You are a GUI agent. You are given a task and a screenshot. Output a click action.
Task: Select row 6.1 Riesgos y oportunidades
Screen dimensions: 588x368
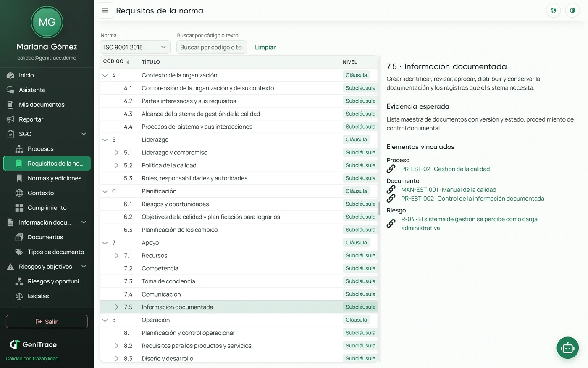pyautogui.click(x=239, y=204)
